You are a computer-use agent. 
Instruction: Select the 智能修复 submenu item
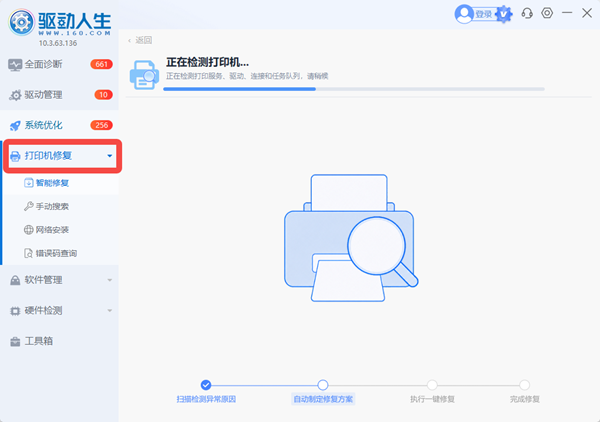pos(59,183)
